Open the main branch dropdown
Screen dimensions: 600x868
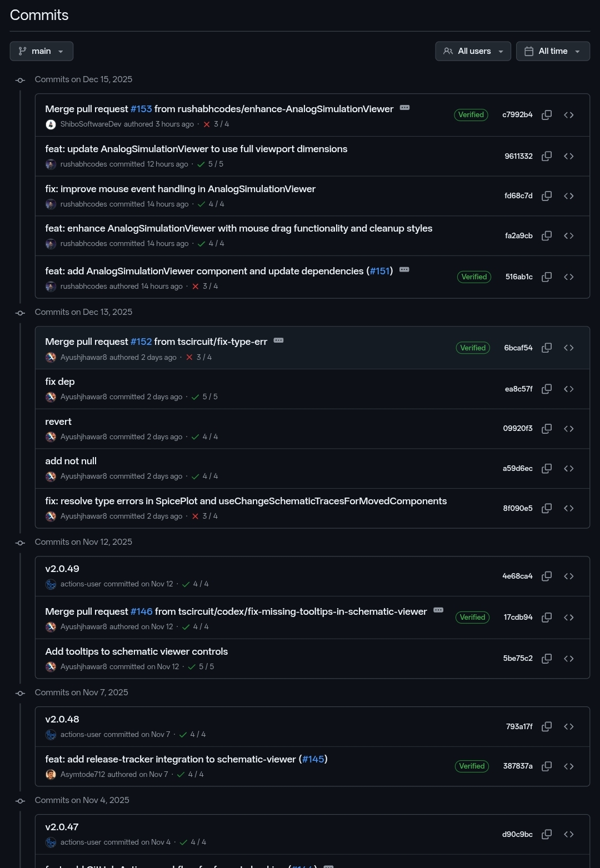click(42, 51)
